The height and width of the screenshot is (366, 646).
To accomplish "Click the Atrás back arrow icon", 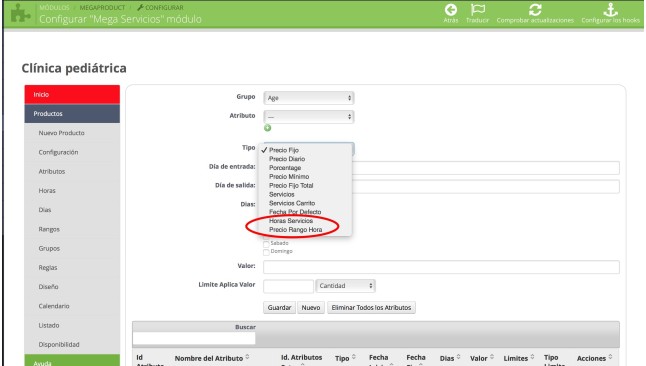I will point(451,9).
